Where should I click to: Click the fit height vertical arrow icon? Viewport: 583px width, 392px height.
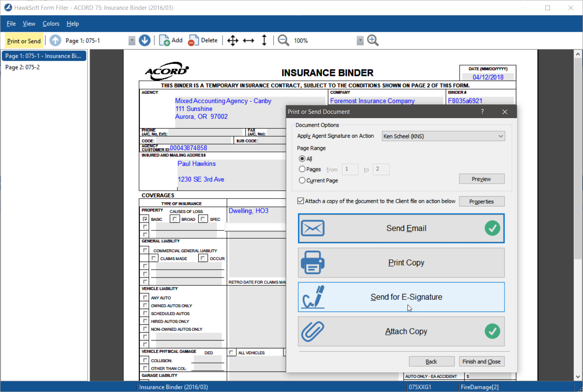coord(264,40)
